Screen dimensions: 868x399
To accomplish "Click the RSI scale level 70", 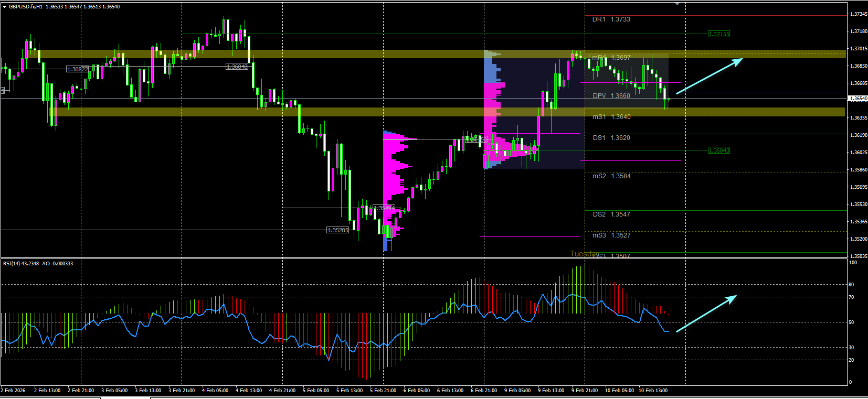I will click(852, 297).
